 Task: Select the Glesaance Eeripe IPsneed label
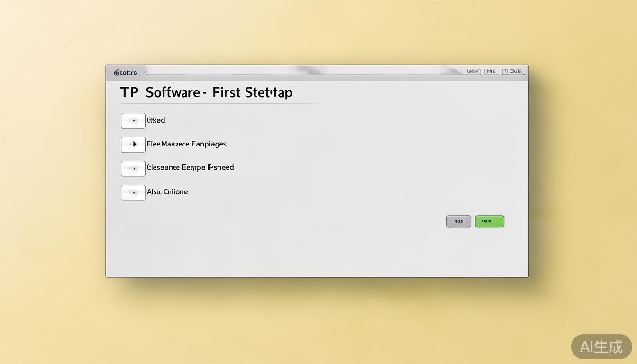pos(190,167)
